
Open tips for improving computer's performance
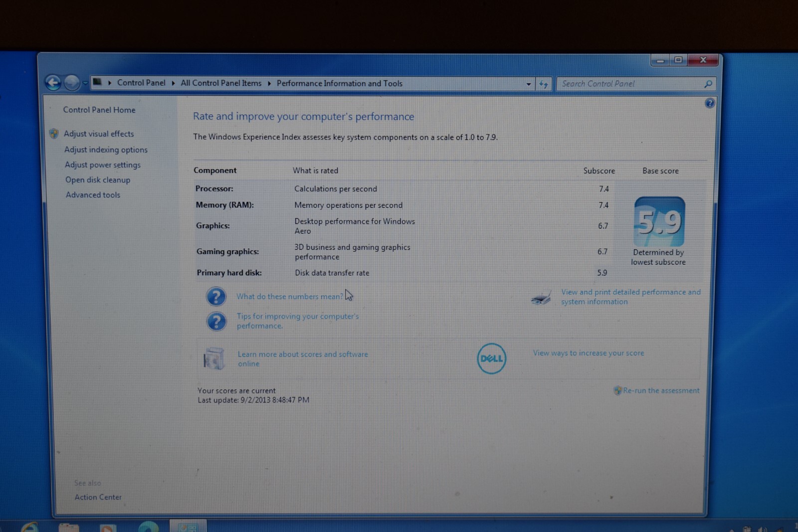[298, 321]
